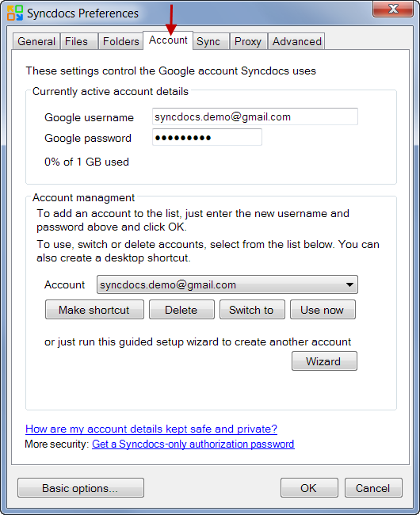Viewport: 420px width, 515px height.
Task: Click the Switch to button
Action: click(252, 309)
